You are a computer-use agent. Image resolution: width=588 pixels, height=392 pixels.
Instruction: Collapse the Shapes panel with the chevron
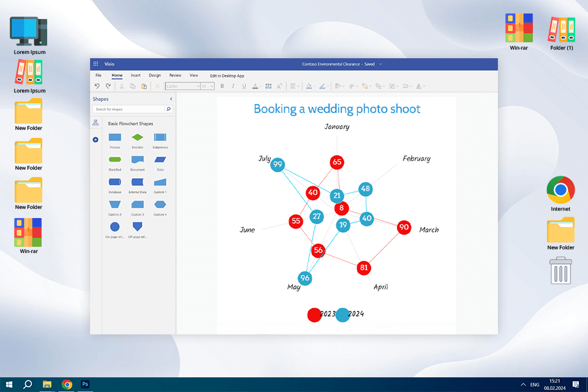pos(171,99)
